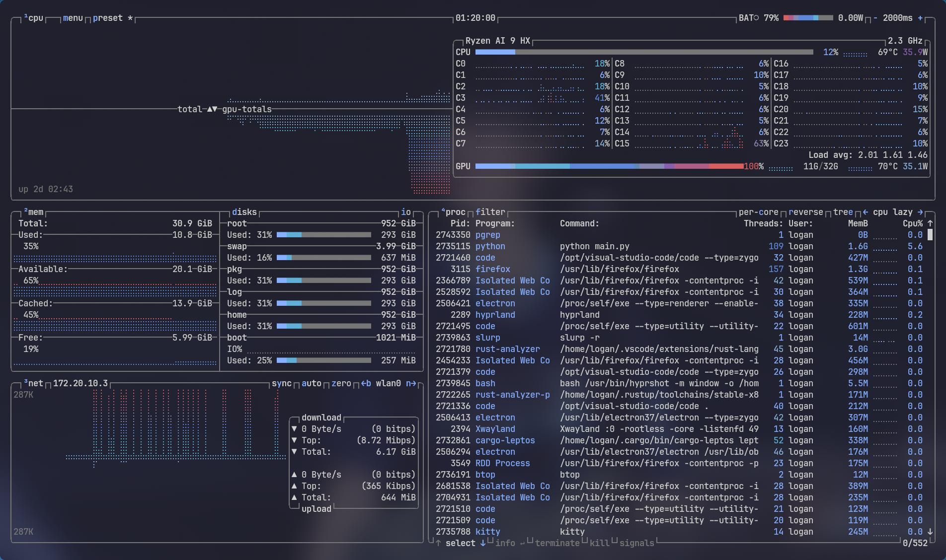Screen dimensions: 946x560
Task: Collapse the ⁴proc box
Action: (x=453, y=212)
